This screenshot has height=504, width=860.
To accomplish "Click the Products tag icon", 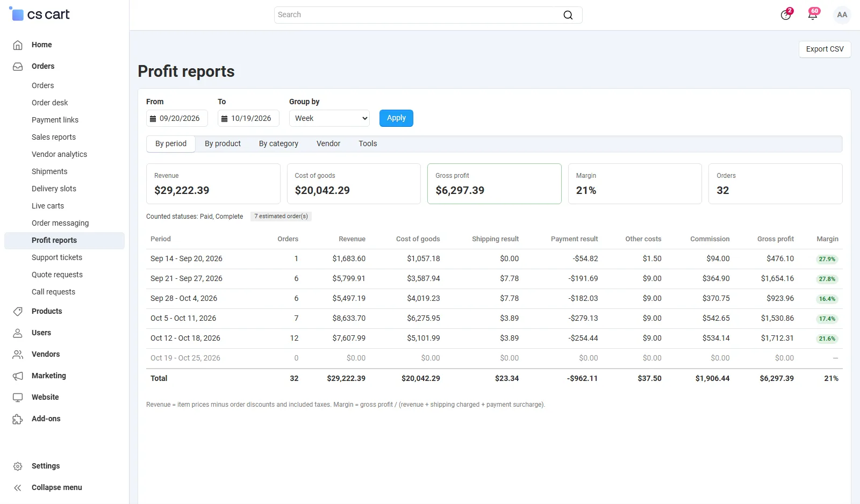I will tap(18, 311).
